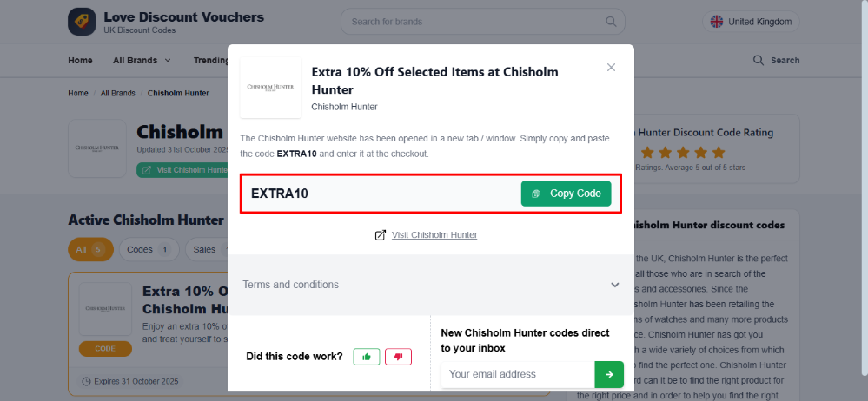This screenshot has width=868, height=401.
Task: Click the magnifier icon in the brand search box
Action: [611, 22]
